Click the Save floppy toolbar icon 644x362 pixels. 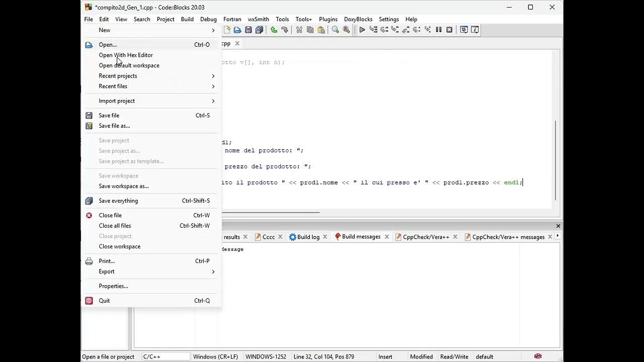[x=248, y=30]
